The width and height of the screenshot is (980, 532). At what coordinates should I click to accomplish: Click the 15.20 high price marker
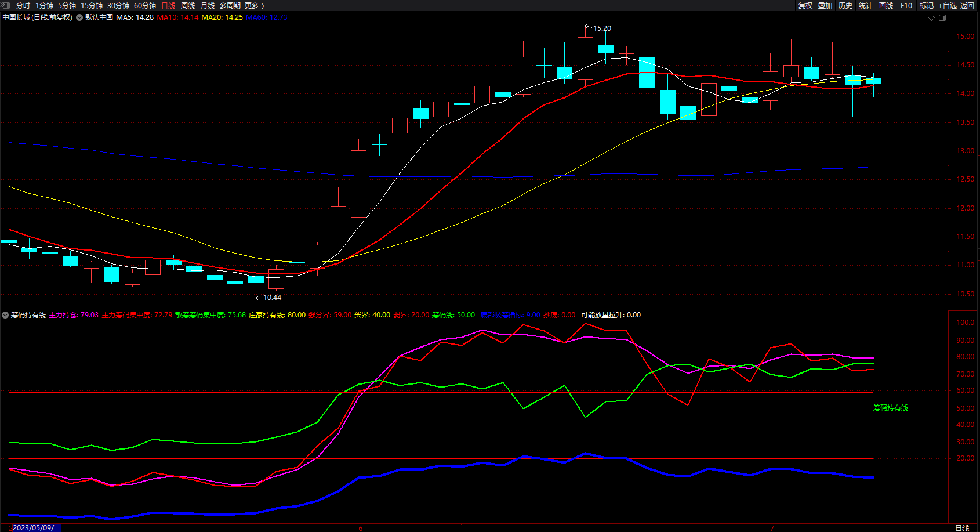click(602, 28)
